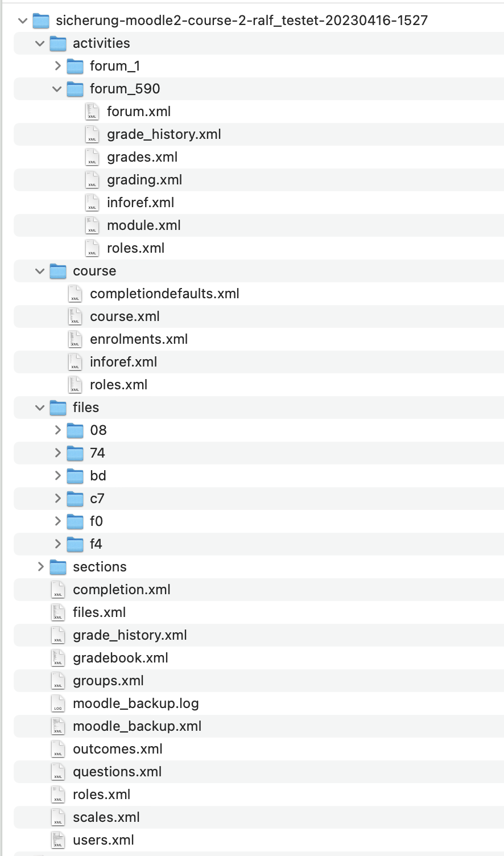Click the completion.xml file icon

tap(58, 590)
